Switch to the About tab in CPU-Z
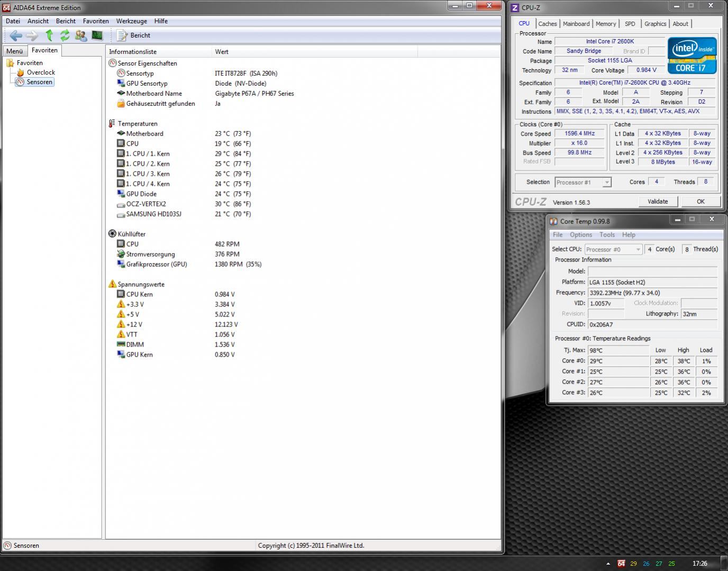The height and width of the screenshot is (571, 728). 680,24
